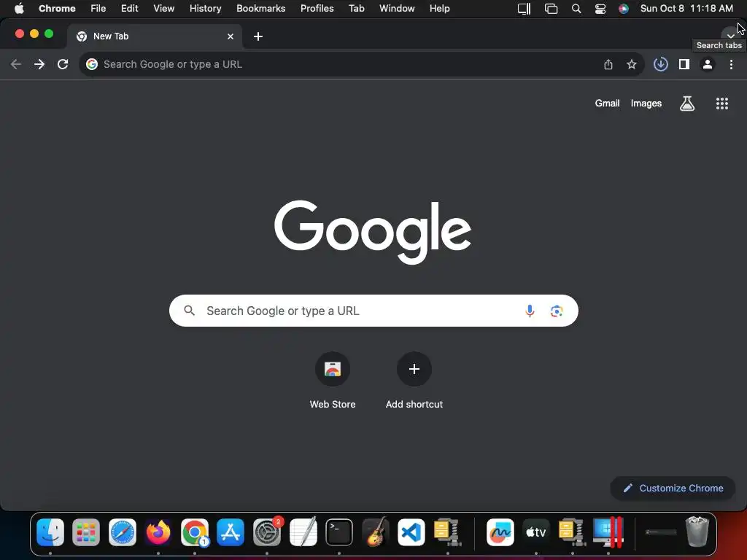
Task: Open Freeform from the Dock
Action: pos(500,532)
